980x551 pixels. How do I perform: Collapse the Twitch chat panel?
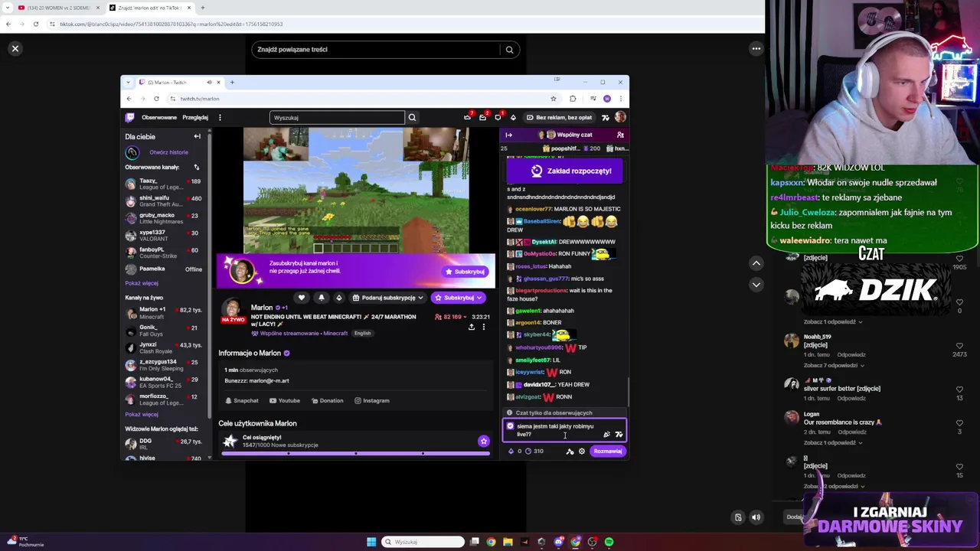click(508, 135)
